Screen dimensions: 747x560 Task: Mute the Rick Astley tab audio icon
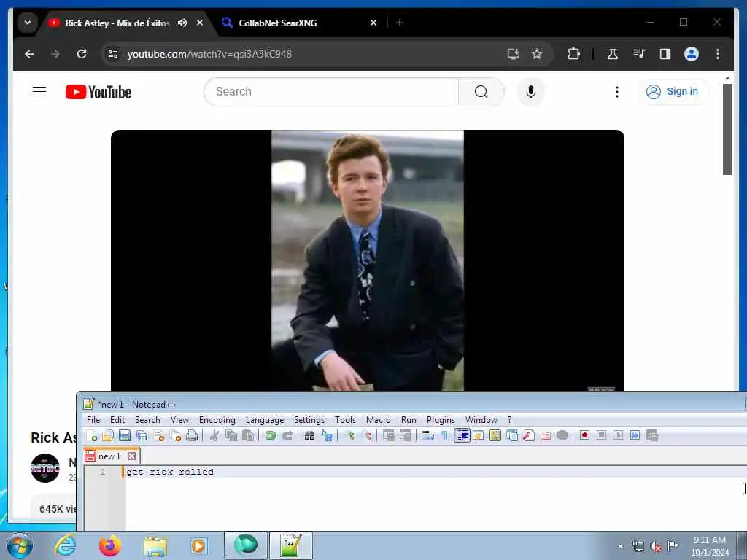(x=182, y=23)
